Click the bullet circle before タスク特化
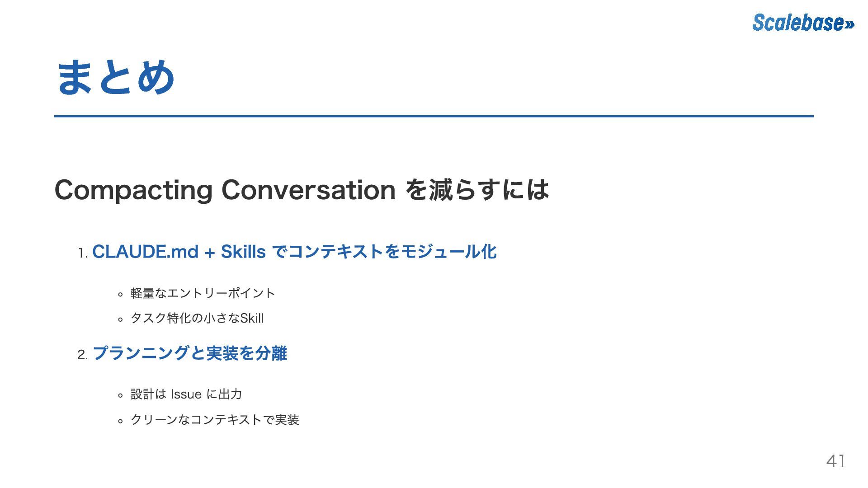868x488 pixels. 120,319
